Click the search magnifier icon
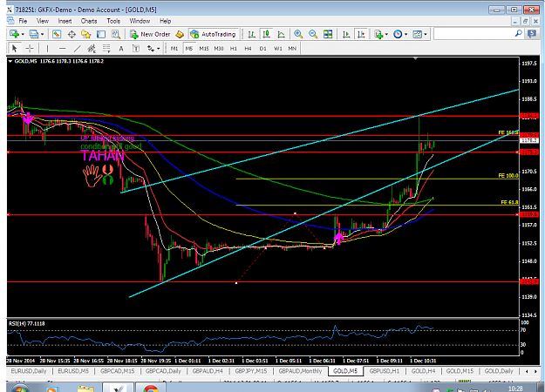This screenshot has height=392, width=545. point(518,34)
